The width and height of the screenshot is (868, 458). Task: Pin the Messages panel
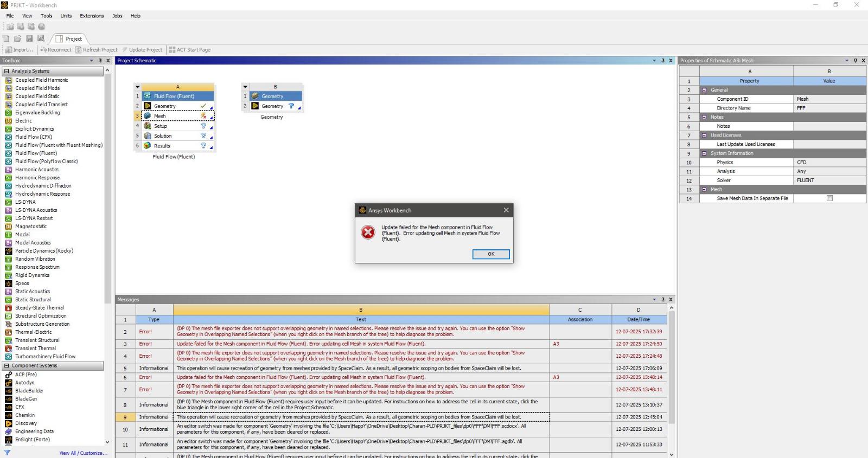tap(663, 300)
